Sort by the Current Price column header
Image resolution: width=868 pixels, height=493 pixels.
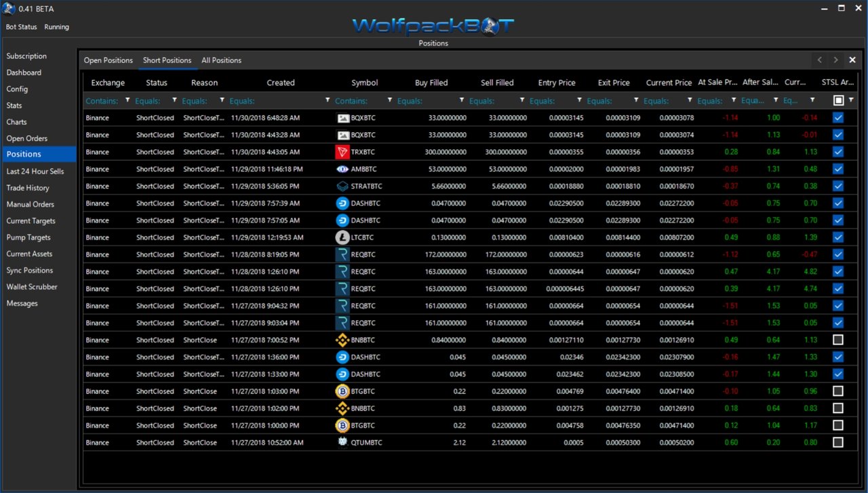[669, 83]
